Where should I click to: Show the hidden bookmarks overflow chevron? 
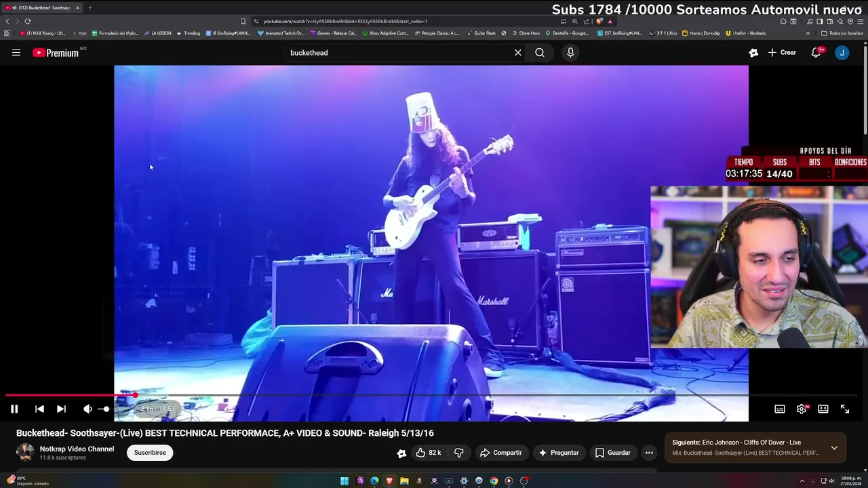[808, 33]
